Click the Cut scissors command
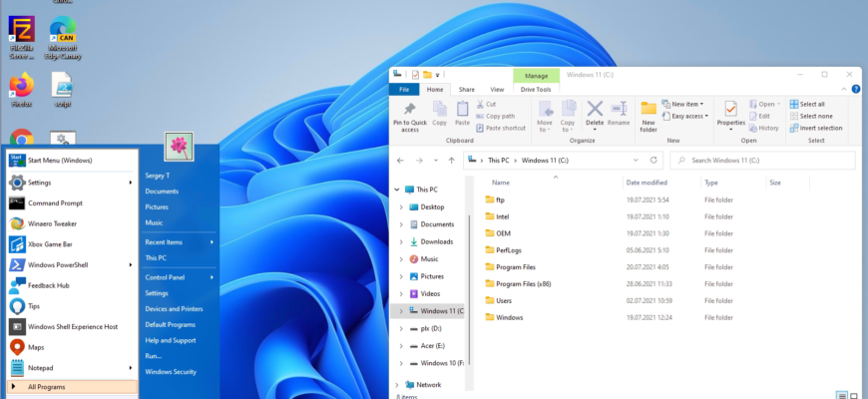This screenshot has width=868, height=399. point(486,104)
